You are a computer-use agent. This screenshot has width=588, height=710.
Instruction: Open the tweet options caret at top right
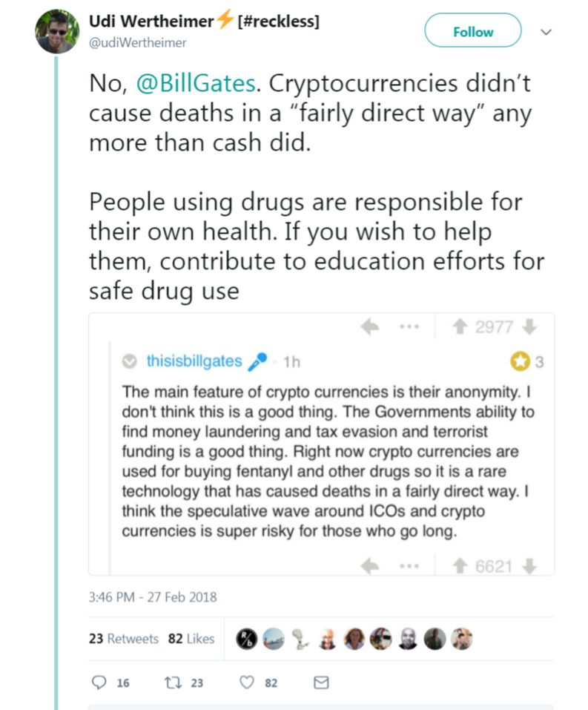tap(546, 32)
